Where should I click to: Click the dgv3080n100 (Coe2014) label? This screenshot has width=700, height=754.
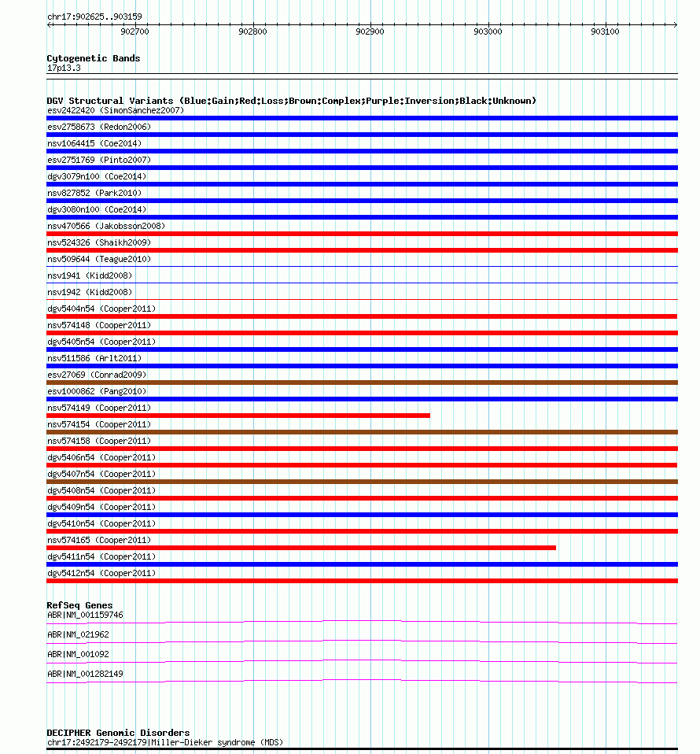[x=97, y=209]
